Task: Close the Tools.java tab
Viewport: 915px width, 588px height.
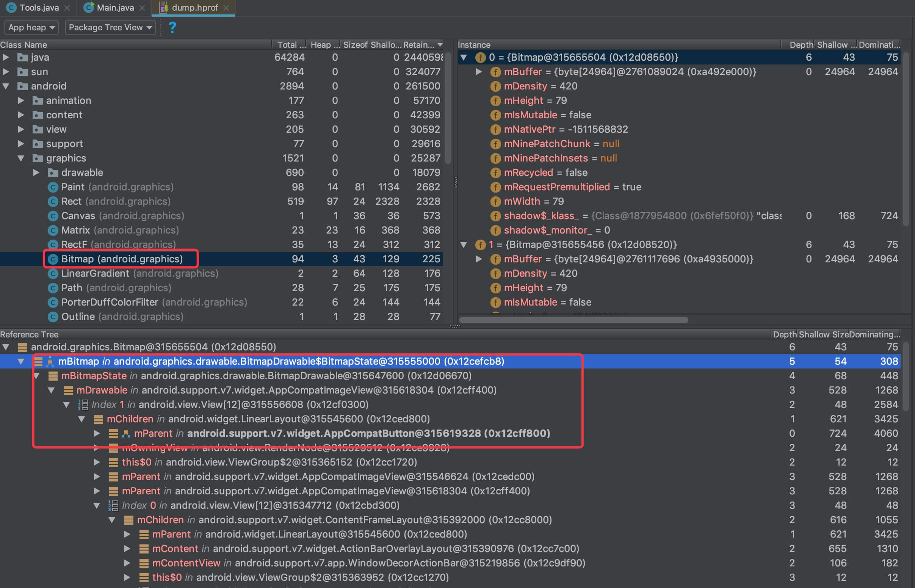Action: point(67,8)
